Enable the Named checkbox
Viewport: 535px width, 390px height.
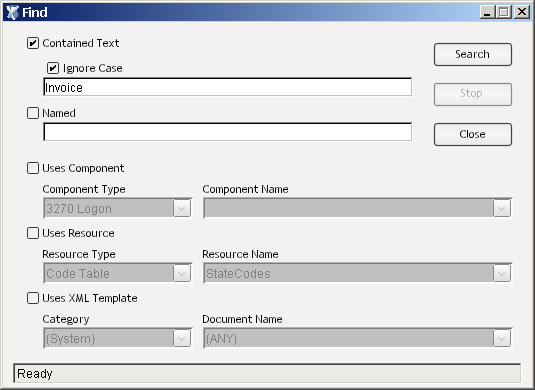pos(33,113)
